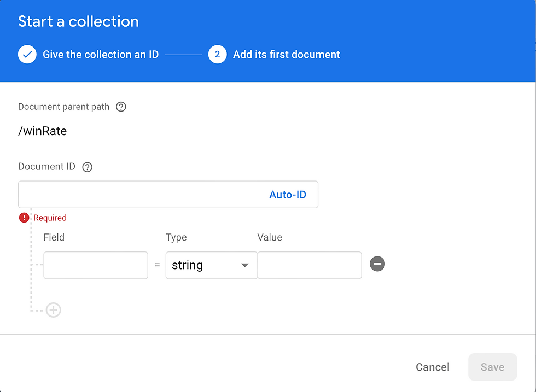Image resolution: width=536 pixels, height=392 pixels.
Task: Open help for Document parent path
Action: pyautogui.click(x=121, y=107)
